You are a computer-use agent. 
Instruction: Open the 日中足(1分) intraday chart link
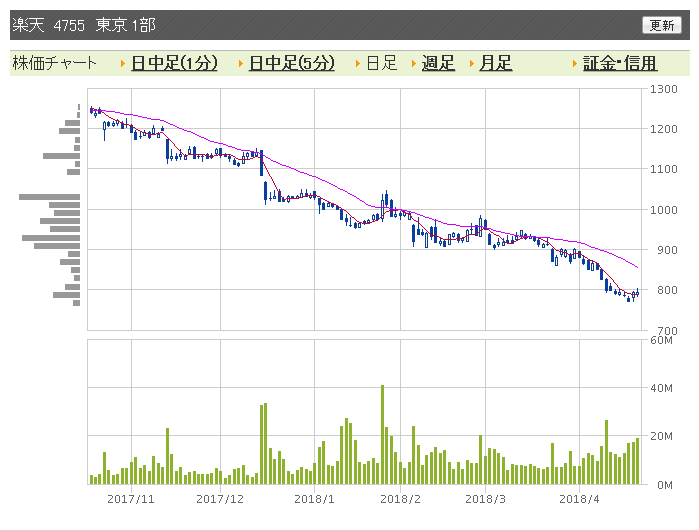point(174,63)
